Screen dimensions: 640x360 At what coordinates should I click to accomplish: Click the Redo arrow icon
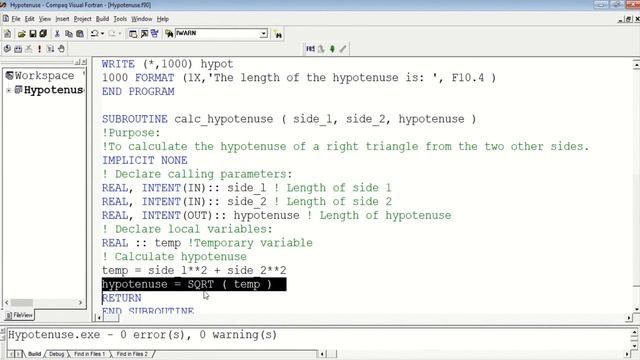[112, 34]
